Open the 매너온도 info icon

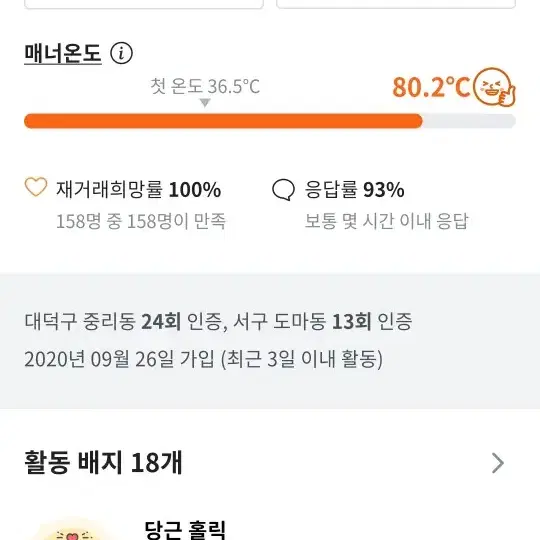pos(121,53)
